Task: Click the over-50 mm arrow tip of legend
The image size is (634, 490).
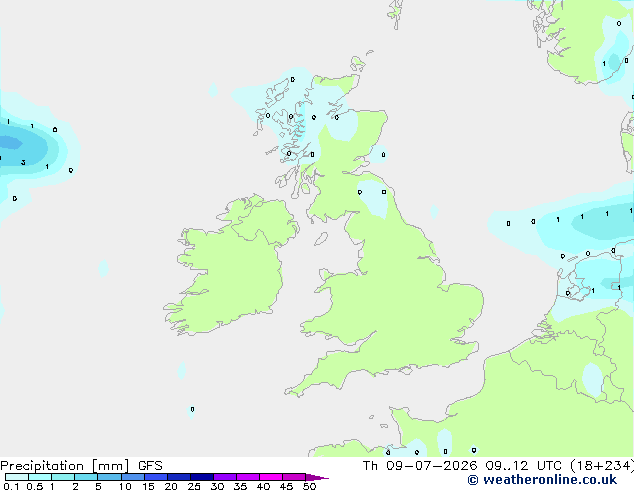Action: (x=317, y=477)
